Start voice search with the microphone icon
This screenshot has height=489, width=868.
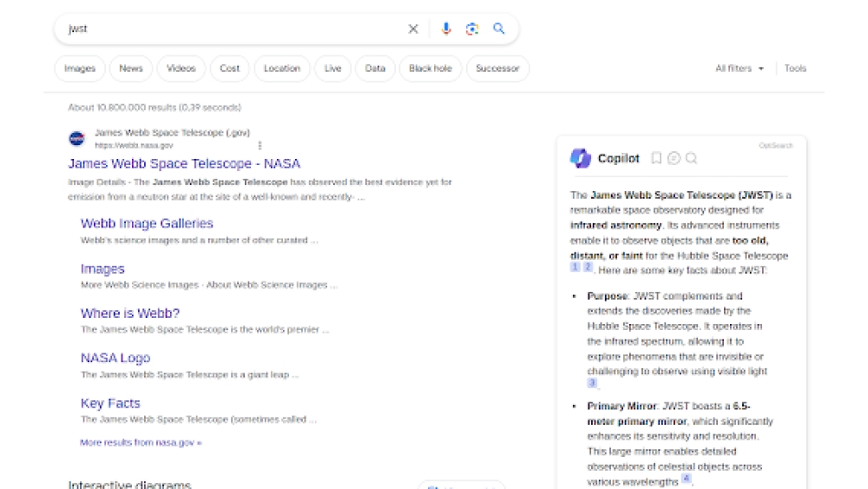(x=446, y=29)
